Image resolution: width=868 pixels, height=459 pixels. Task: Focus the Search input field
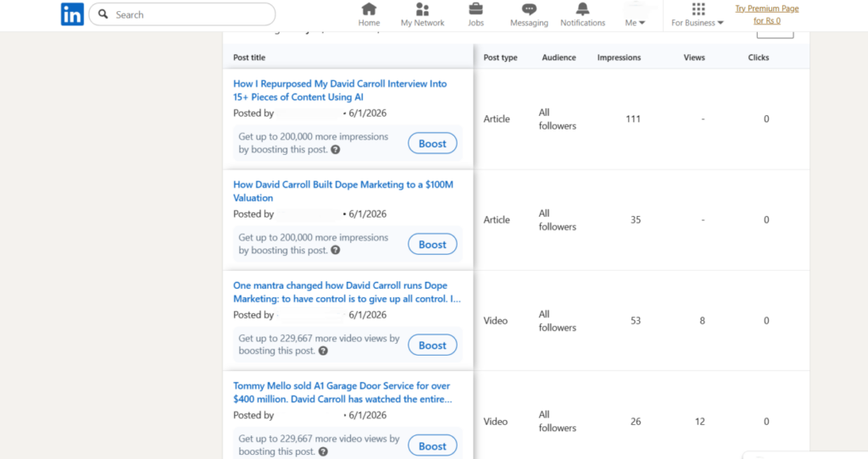182,14
